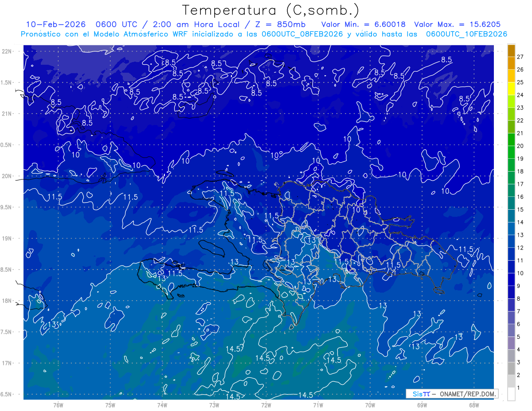Click the colorbar tick label '9'
The height and width of the screenshot is (411, 532).
pos(519,286)
